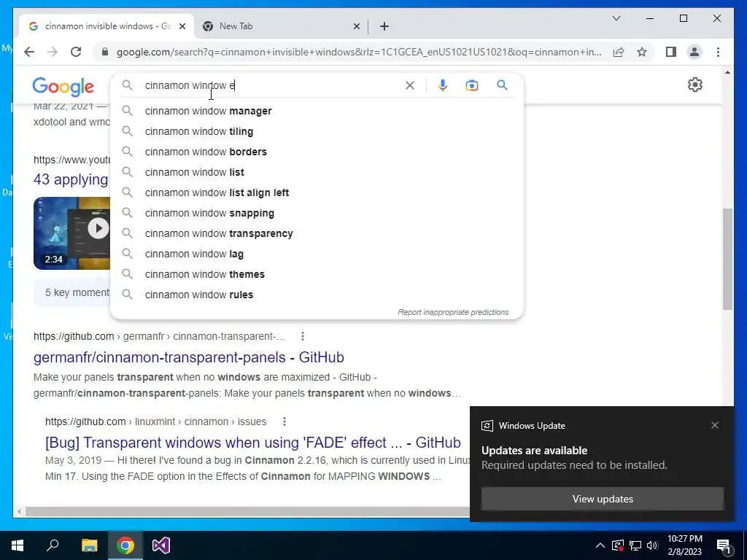Choose suggestion cinnamon window tiling
Image resolution: width=747 pixels, height=560 pixels.
click(317, 131)
